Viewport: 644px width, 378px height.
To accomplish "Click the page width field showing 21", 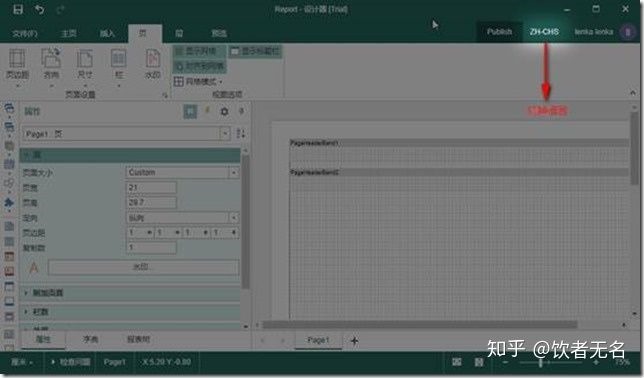I will [151, 188].
